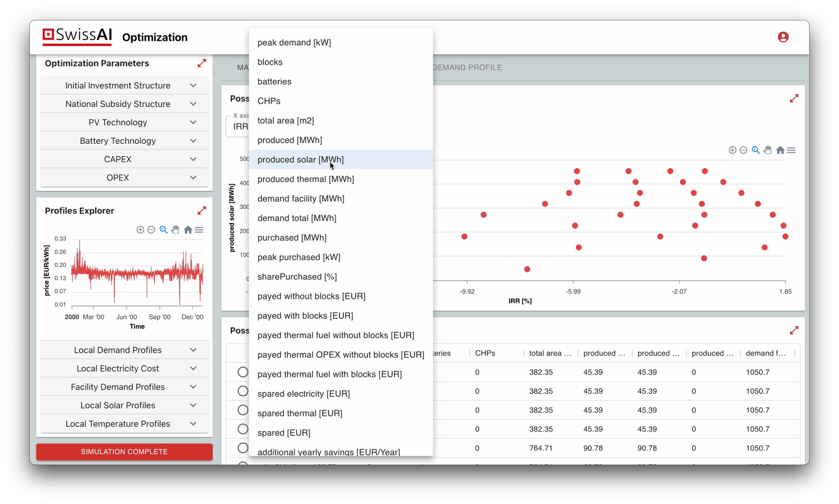Expand the Optimization Parameters panel via the red arrow
The image size is (839, 504).
point(202,63)
